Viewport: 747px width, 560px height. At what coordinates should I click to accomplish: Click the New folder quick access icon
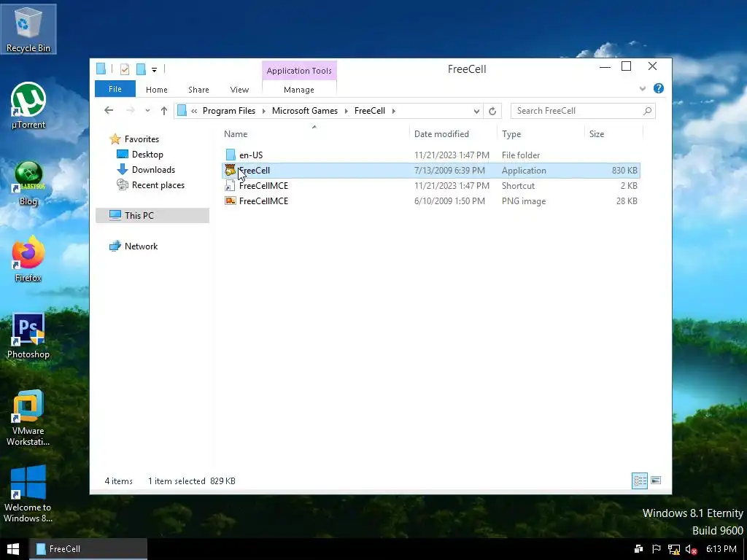click(x=141, y=69)
